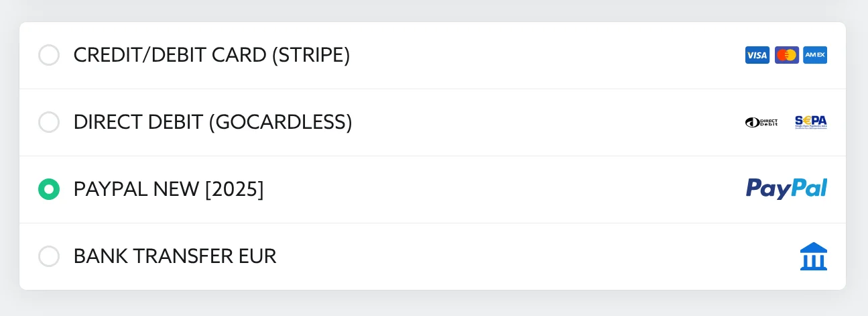Click the PayPal brand logo
The height and width of the screenshot is (316, 868).
click(786, 189)
